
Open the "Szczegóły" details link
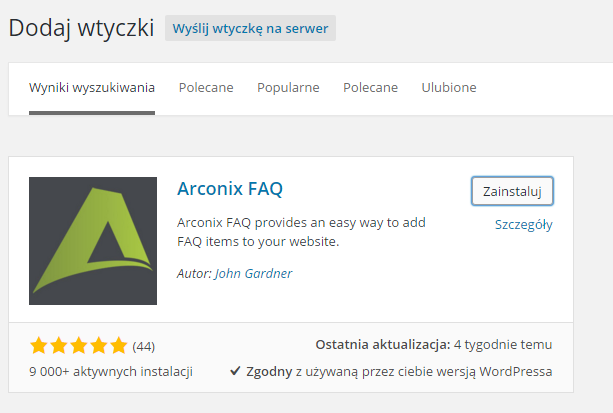click(524, 225)
